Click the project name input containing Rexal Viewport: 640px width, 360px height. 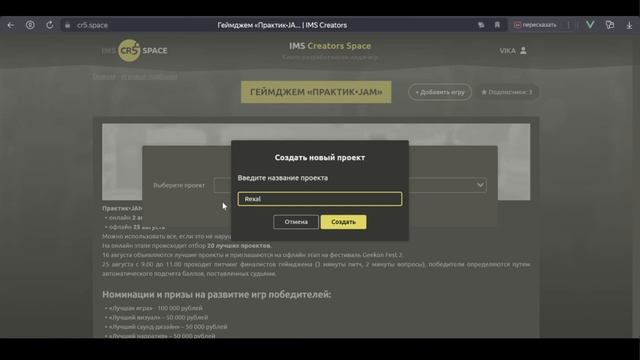(320, 199)
